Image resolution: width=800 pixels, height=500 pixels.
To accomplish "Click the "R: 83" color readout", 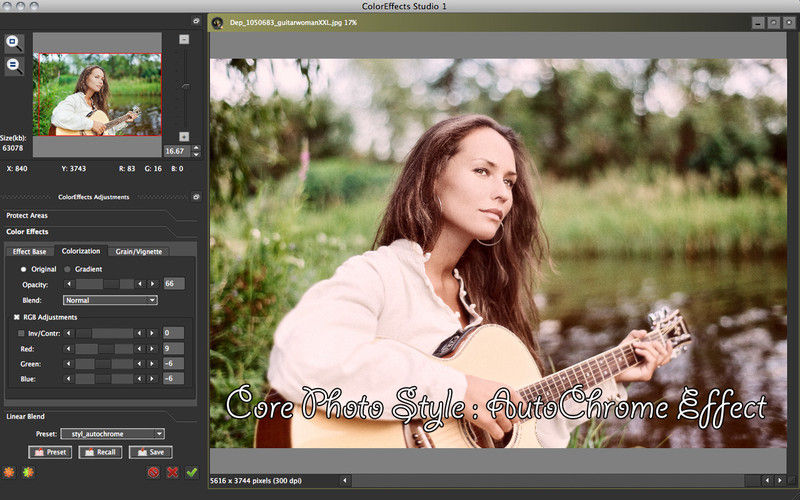I will 127,168.
